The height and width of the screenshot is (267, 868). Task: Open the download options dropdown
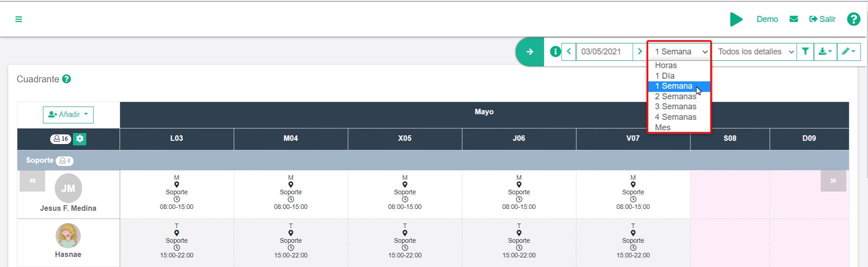click(825, 52)
